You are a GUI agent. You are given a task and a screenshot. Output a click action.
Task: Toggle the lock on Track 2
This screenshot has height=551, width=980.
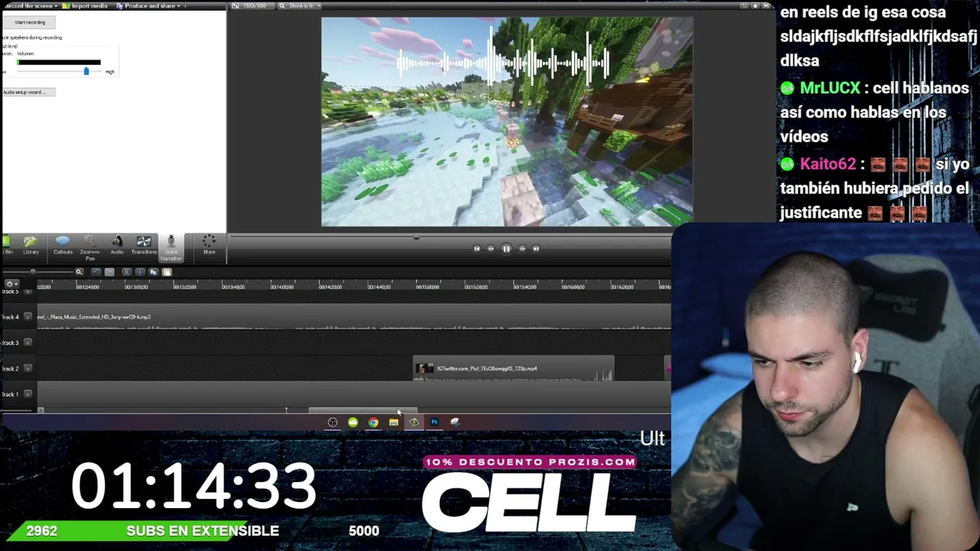(28, 368)
